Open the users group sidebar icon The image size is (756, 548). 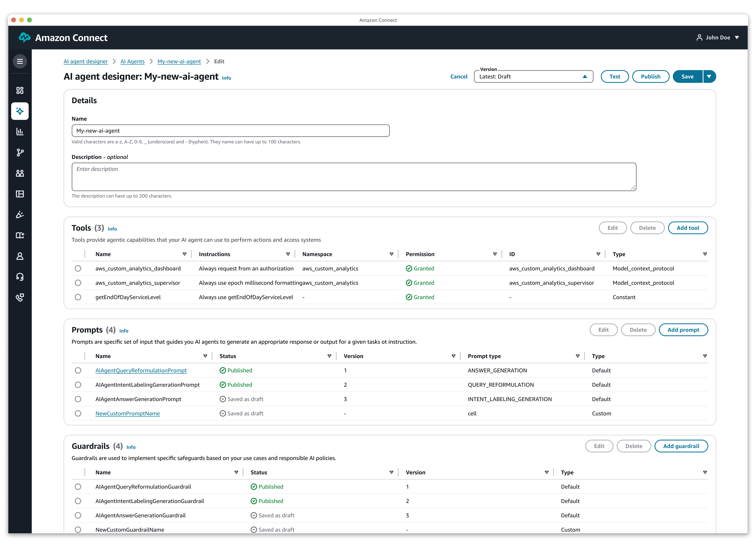(x=20, y=173)
